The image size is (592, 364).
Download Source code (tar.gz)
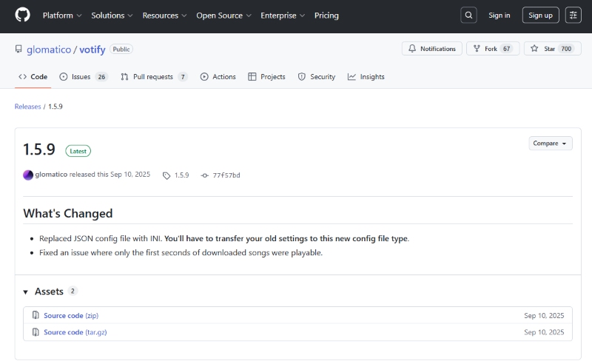coord(75,332)
